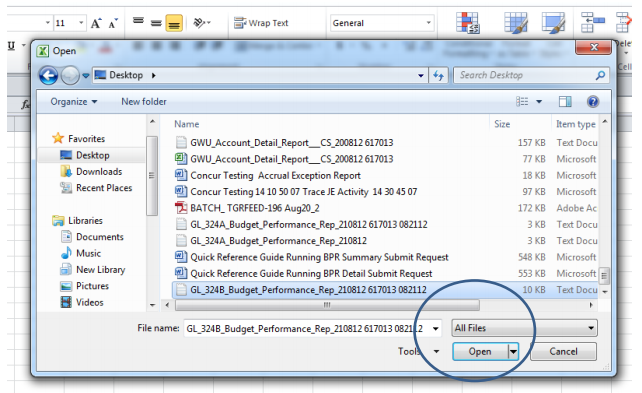
Task: Sort files by the Name column header
Action: 187,124
